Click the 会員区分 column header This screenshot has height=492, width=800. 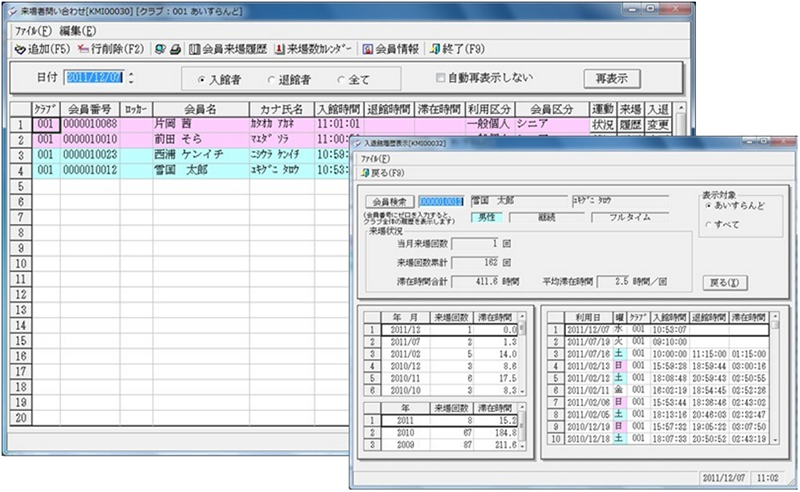point(552,110)
